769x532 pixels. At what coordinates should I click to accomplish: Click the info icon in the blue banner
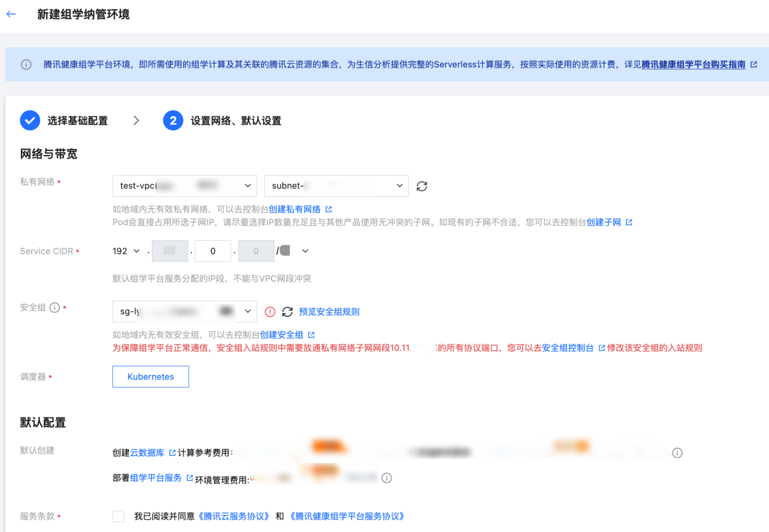pyautogui.click(x=26, y=65)
